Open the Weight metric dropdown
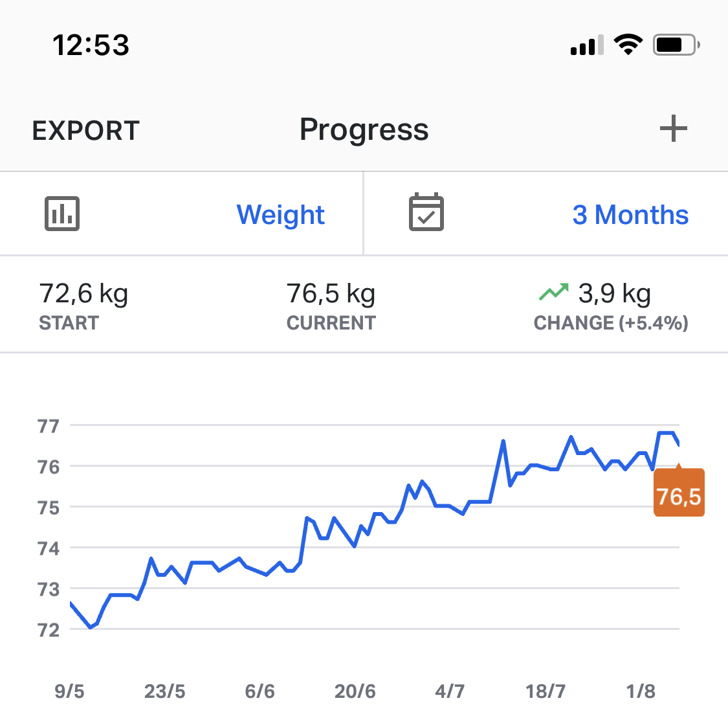 coord(280,214)
